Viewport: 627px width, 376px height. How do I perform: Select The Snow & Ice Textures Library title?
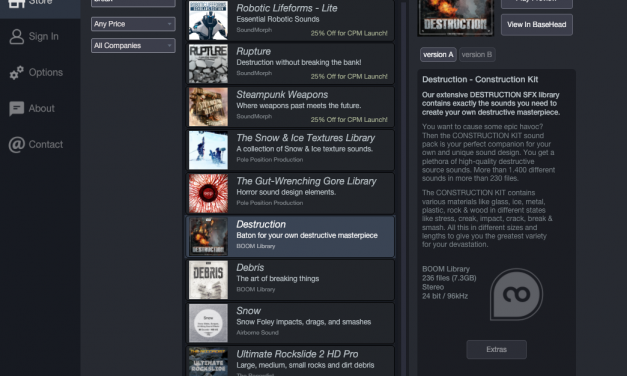tap(306, 138)
